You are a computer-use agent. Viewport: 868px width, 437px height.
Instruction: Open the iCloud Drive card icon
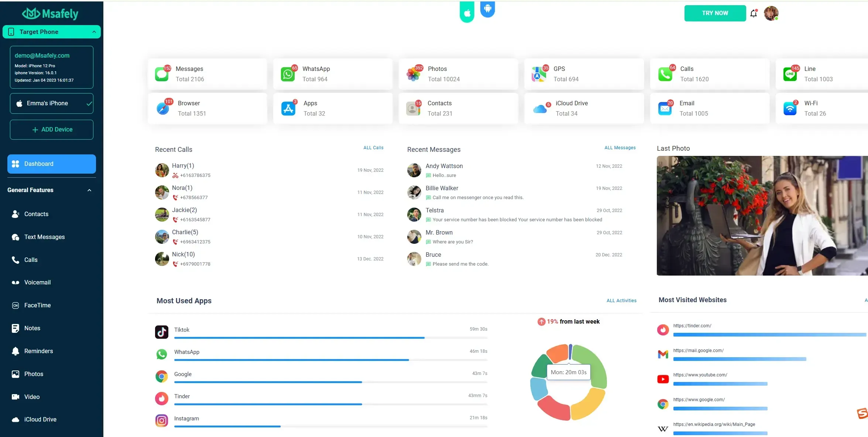point(540,109)
